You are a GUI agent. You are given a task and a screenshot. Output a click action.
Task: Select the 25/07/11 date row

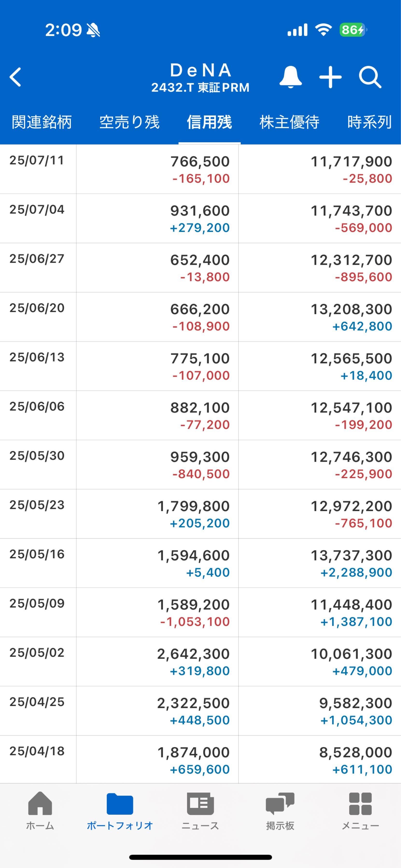click(x=37, y=160)
